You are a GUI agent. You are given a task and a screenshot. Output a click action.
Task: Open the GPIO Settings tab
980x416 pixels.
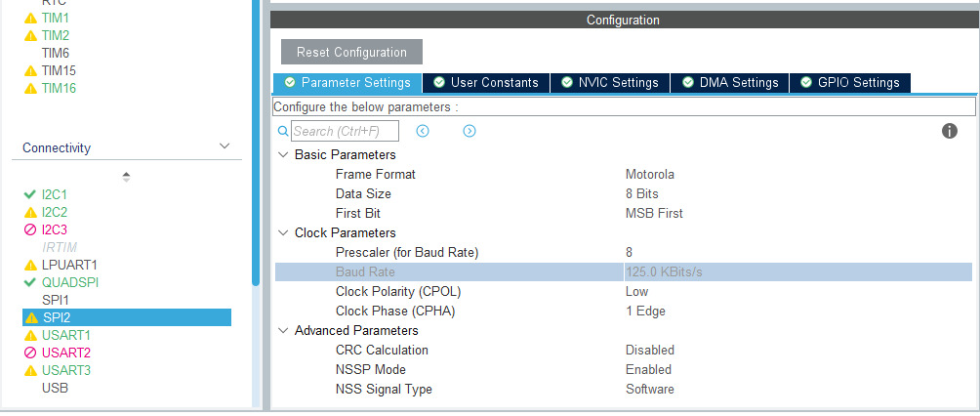coord(849,83)
